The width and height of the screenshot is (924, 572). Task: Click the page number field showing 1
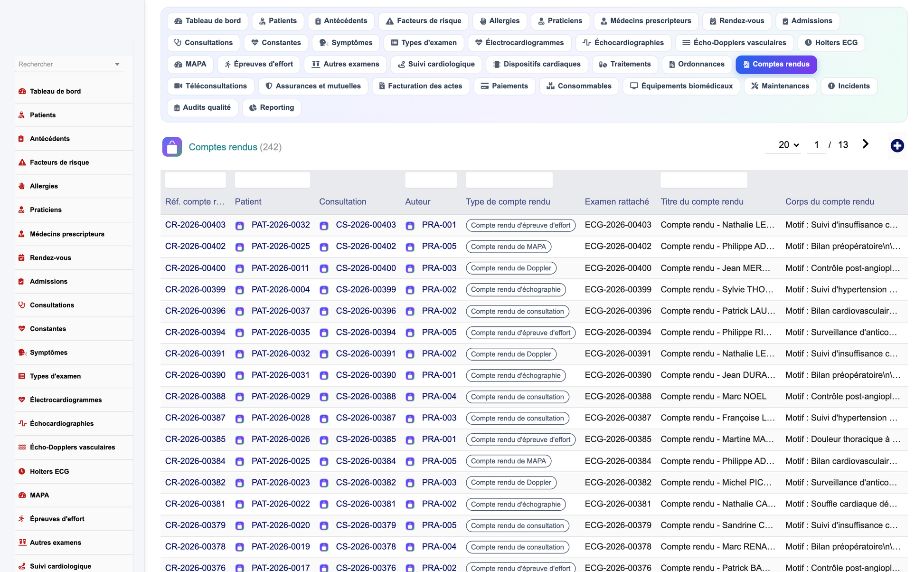point(816,145)
